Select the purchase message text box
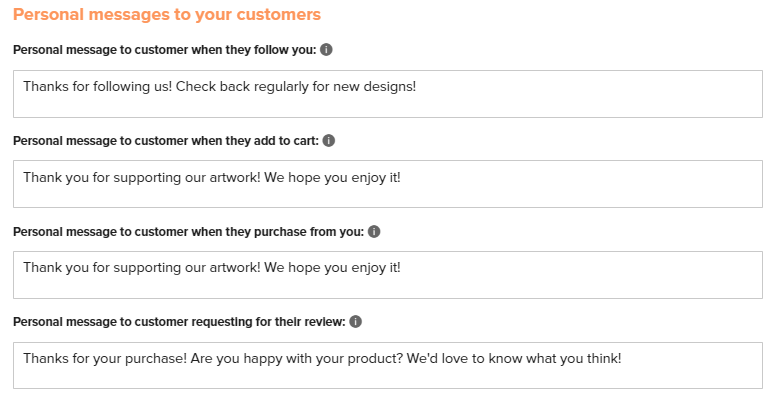The image size is (776, 396). coord(388,275)
